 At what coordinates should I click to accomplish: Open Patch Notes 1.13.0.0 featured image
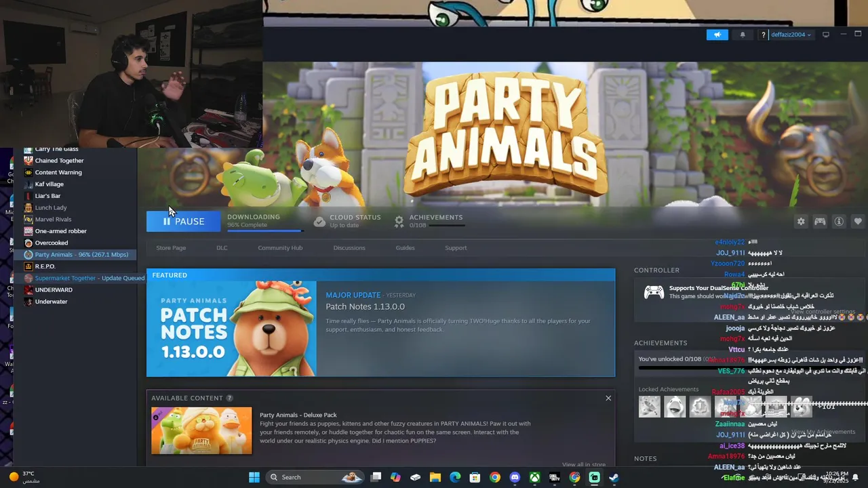(x=231, y=329)
